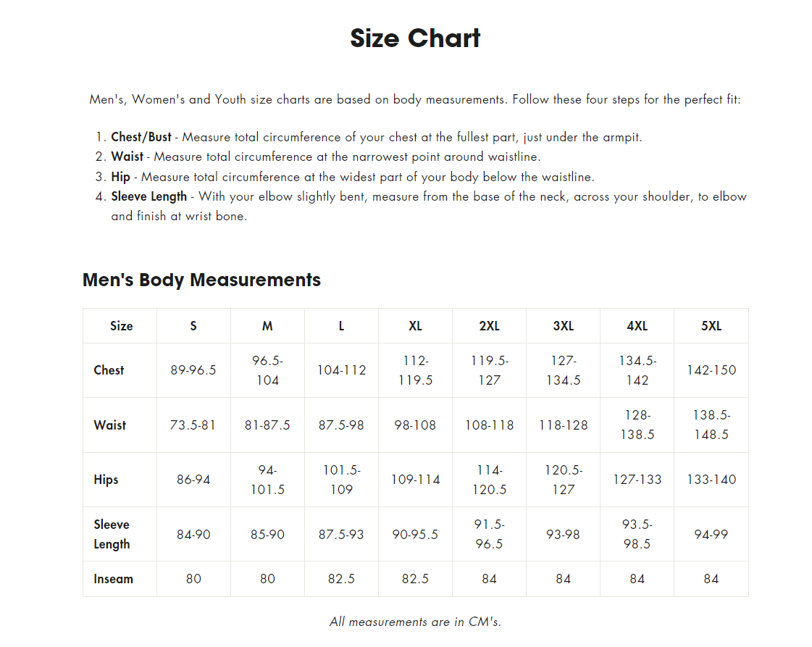
Task: Click the Chest row label in table
Action: [109, 370]
